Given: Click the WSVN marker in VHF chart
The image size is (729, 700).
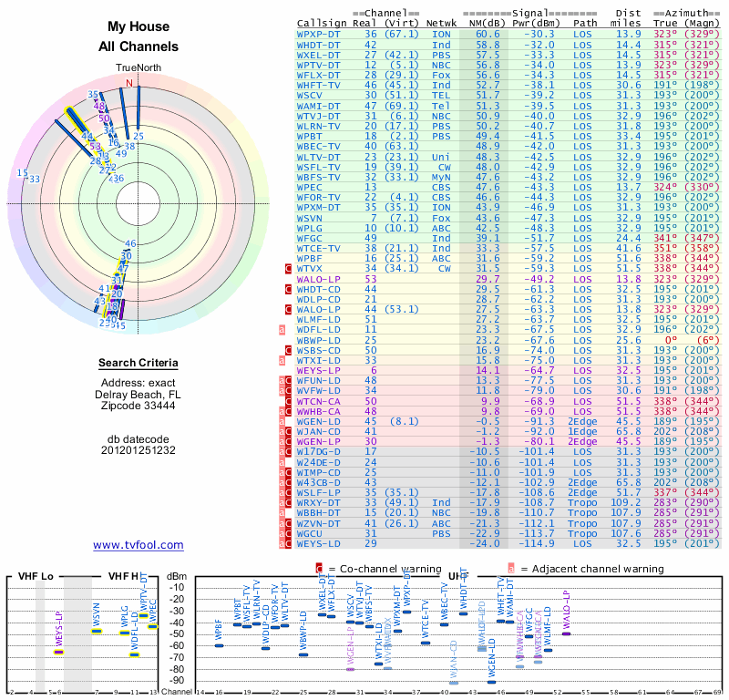Looking at the screenshot, I should [97, 631].
